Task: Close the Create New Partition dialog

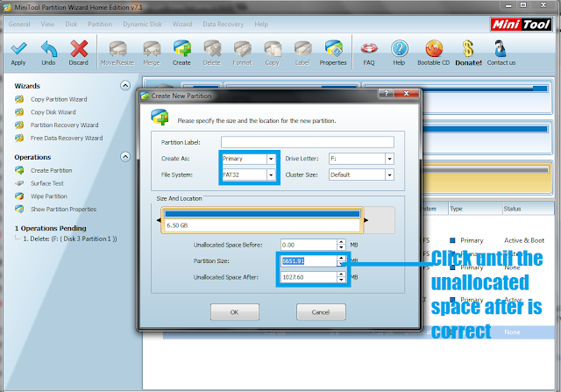Action: coord(407,94)
